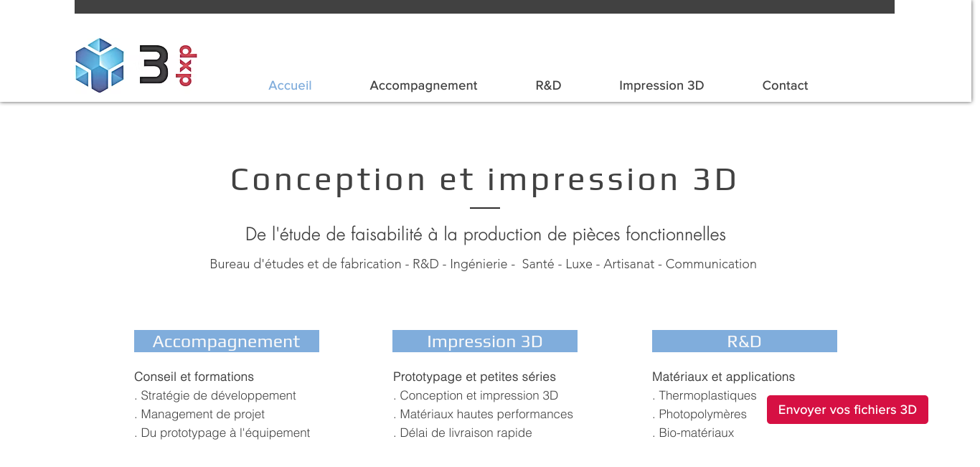Click the blue Accompagnement section banner

(227, 341)
